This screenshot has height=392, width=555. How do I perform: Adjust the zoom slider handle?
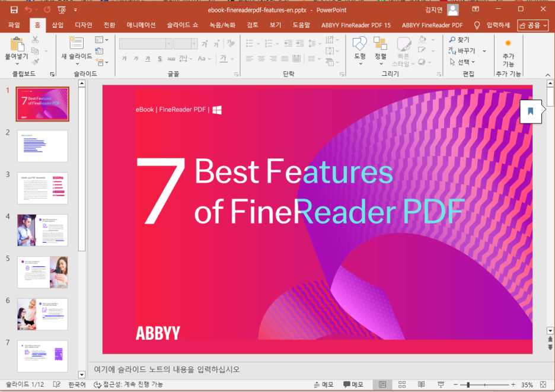(x=468, y=384)
